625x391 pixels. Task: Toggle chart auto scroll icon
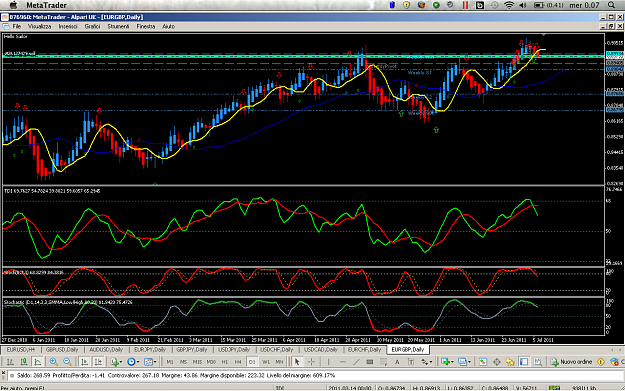[84, 362]
